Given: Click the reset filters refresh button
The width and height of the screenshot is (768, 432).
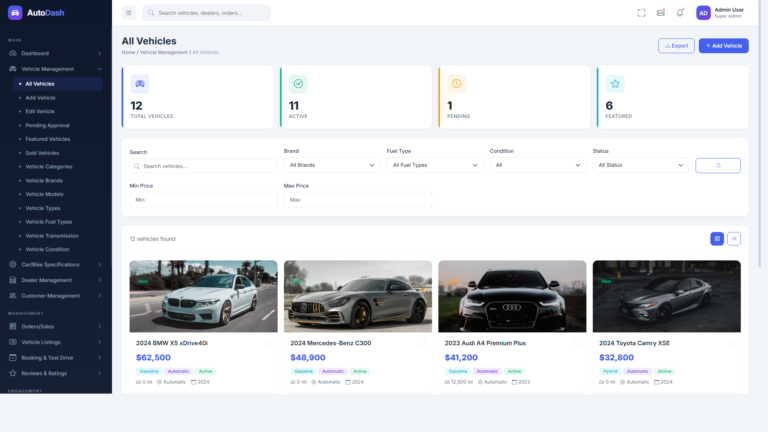Looking at the screenshot, I should point(718,166).
